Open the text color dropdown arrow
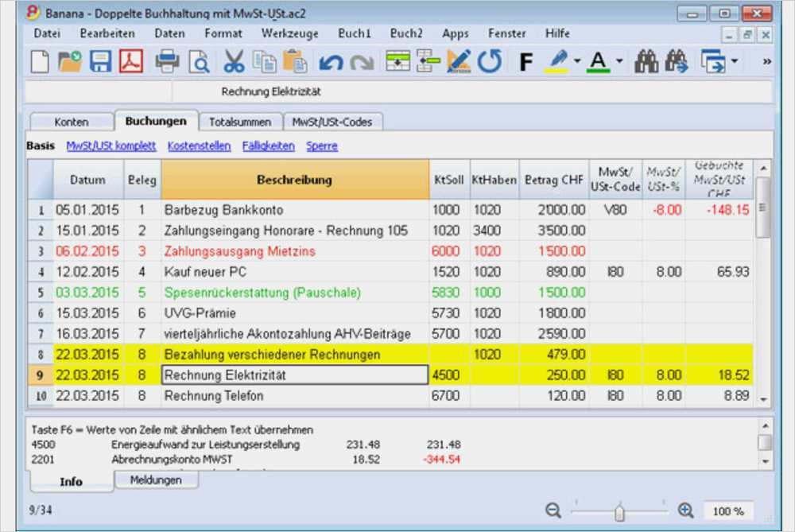Image resolution: width=795 pixels, height=532 pixels. pos(619,61)
